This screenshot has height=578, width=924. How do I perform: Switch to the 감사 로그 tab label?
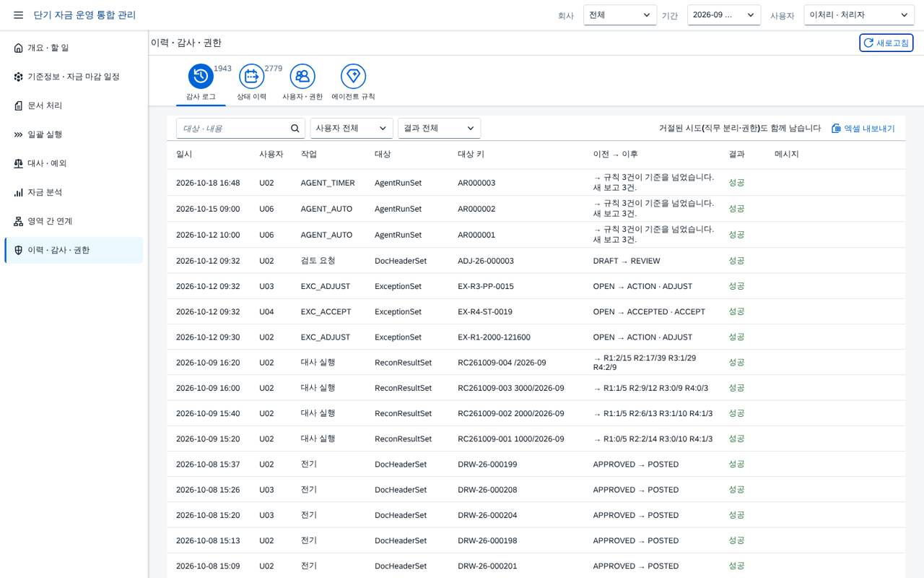click(x=201, y=97)
